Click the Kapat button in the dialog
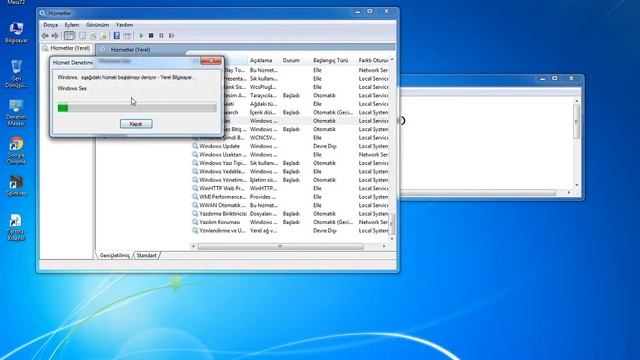Viewport: 640px width, 360px height. point(136,124)
